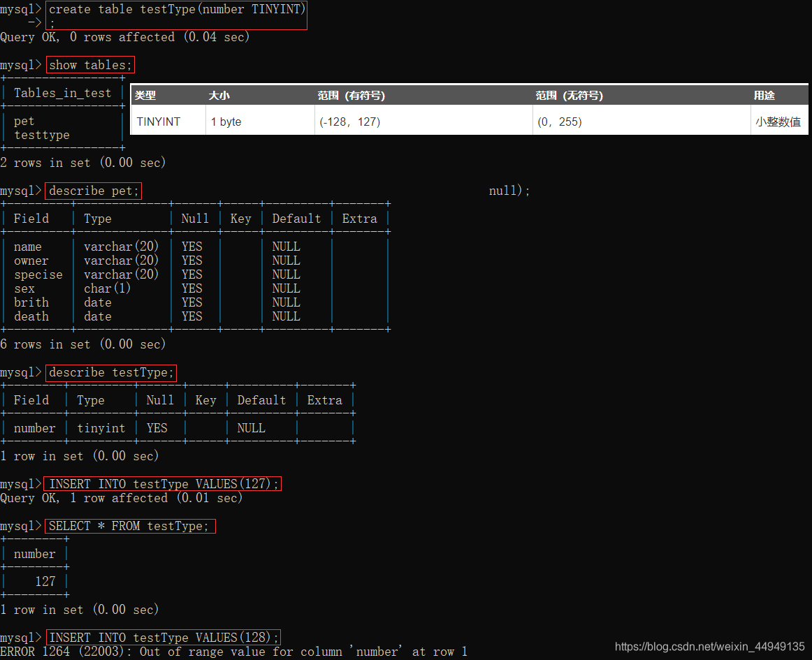Click the '范围 (有符号)' column header

click(351, 95)
